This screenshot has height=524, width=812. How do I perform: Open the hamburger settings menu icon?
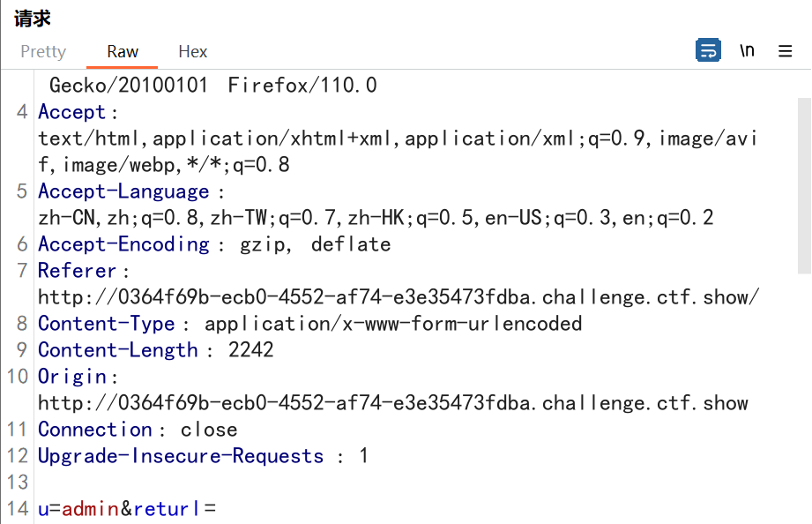[786, 51]
